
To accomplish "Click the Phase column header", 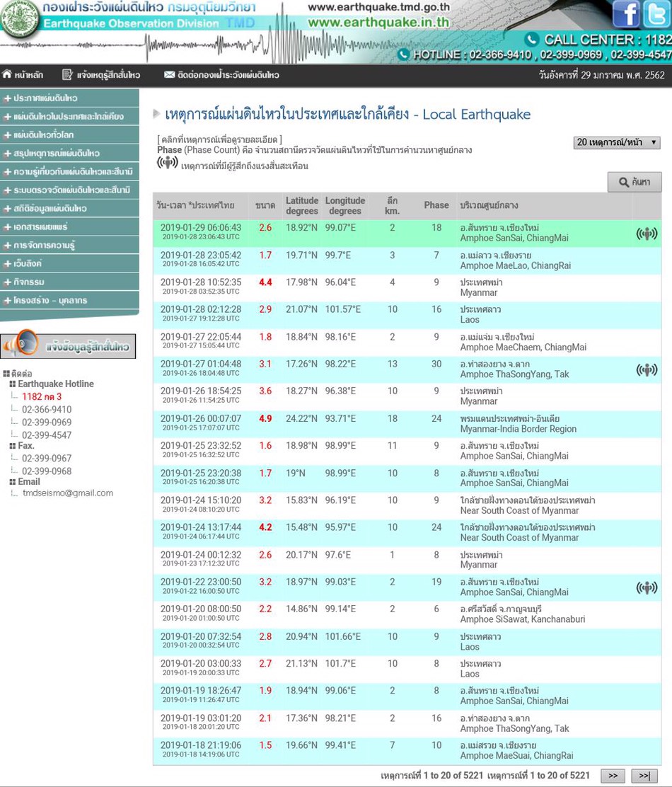I will pyautogui.click(x=436, y=205).
